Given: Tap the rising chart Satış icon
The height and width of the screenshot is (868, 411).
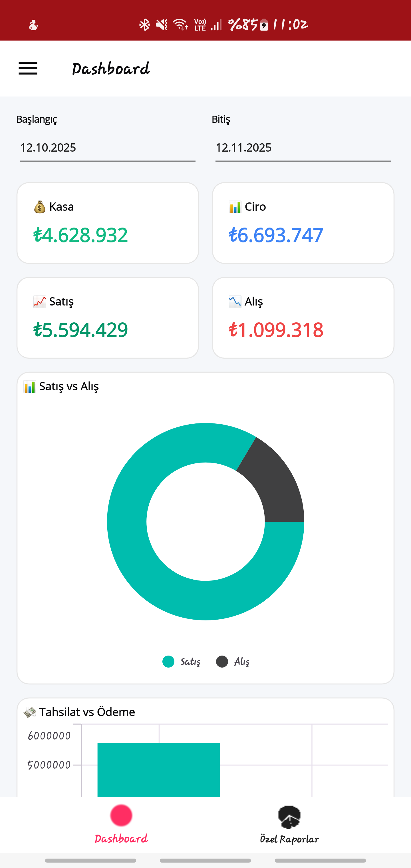Looking at the screenshot, I should coord(39,302).
